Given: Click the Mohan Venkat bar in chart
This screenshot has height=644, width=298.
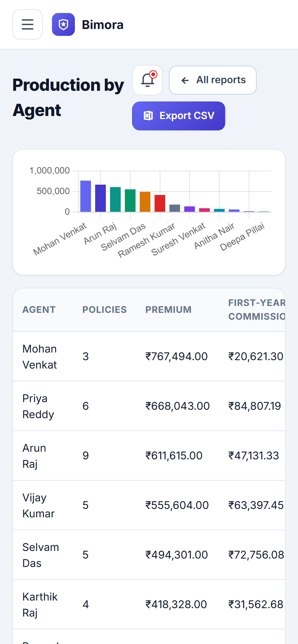Looking at the screenshot, I should 86,196.
